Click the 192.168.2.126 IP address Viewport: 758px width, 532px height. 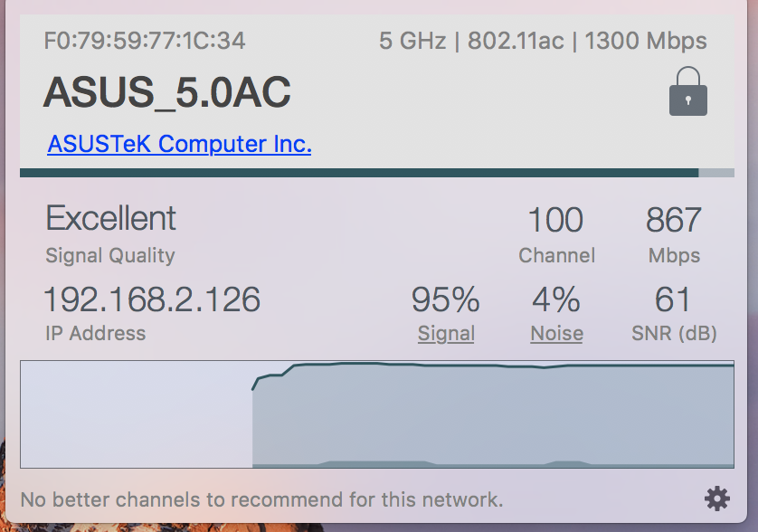(152, 299)
